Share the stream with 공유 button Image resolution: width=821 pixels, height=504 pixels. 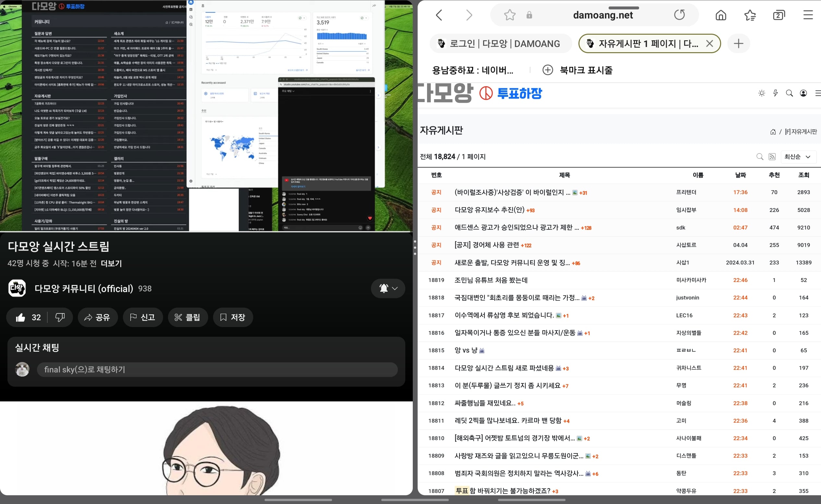(97, 317)
